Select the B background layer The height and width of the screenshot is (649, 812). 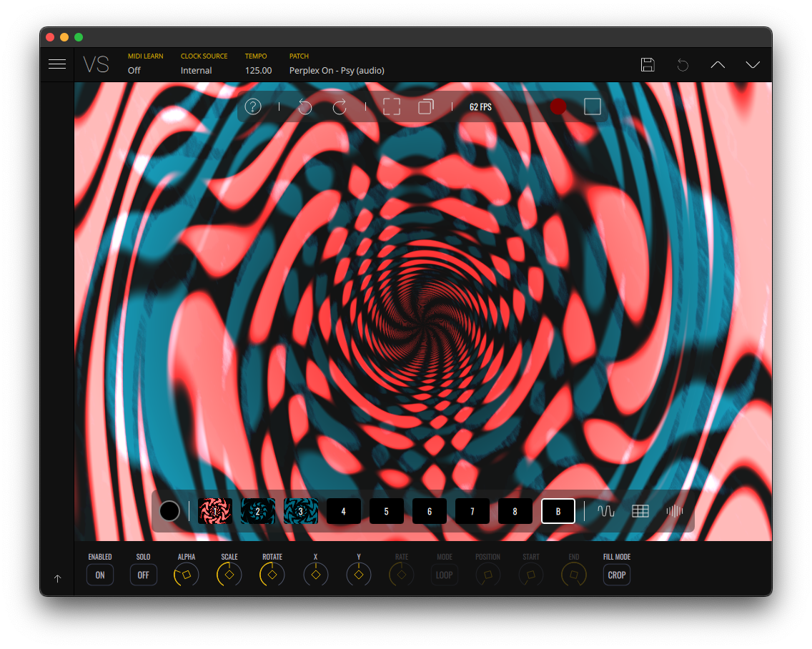[x=558, y=511]
